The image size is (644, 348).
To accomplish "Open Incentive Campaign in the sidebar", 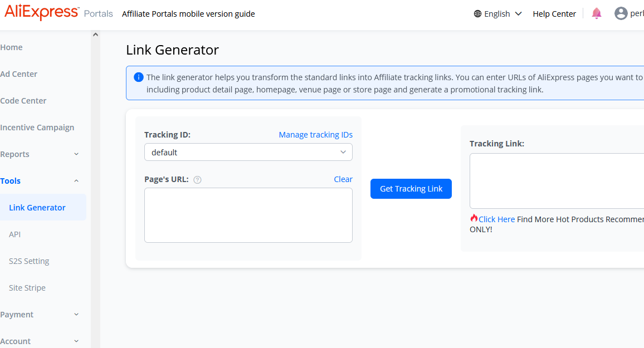I will tap(37, 127).
